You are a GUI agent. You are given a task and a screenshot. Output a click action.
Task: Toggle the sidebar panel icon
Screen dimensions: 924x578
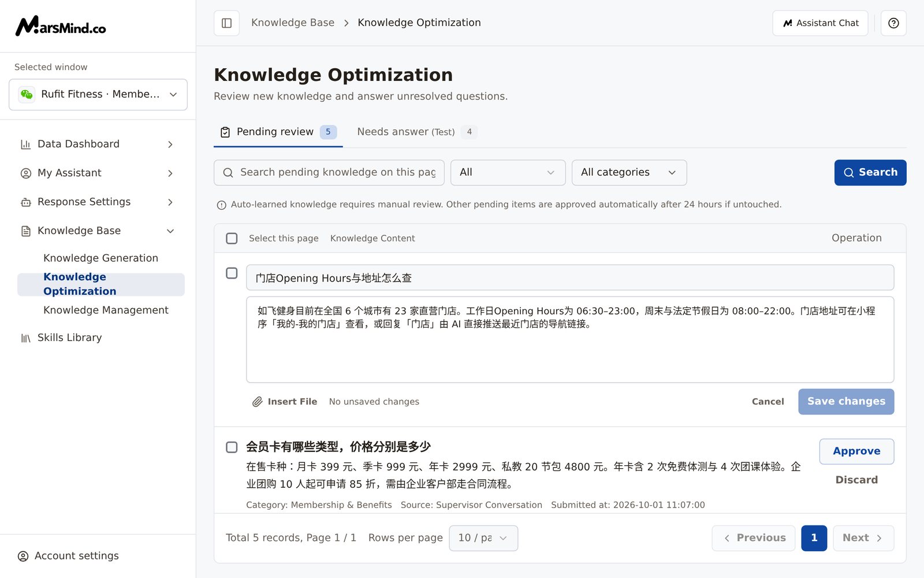[226, 23]
